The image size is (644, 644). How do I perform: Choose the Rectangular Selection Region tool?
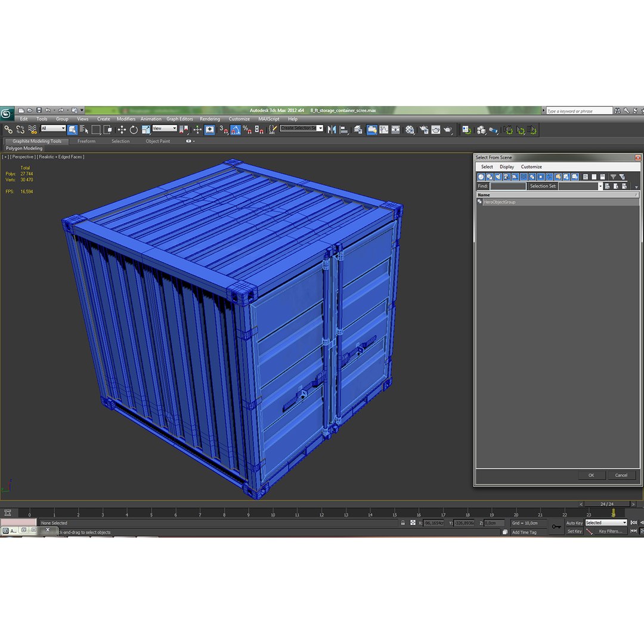[96, 130]
